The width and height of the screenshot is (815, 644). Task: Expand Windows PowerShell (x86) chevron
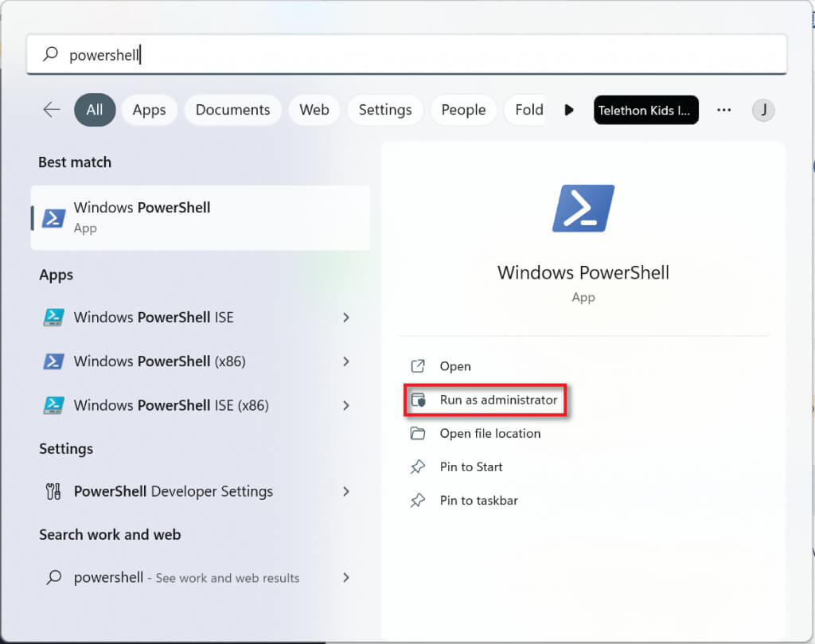click(346, 361)
